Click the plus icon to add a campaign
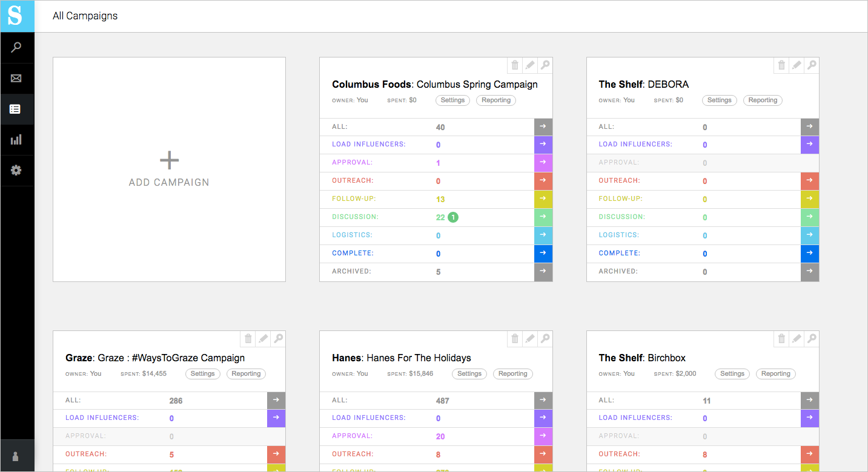The image size is (868, 472). 169,160
